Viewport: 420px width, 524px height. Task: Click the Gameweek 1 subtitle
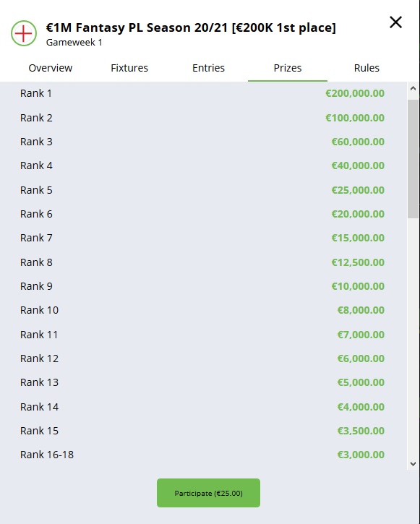74,43
